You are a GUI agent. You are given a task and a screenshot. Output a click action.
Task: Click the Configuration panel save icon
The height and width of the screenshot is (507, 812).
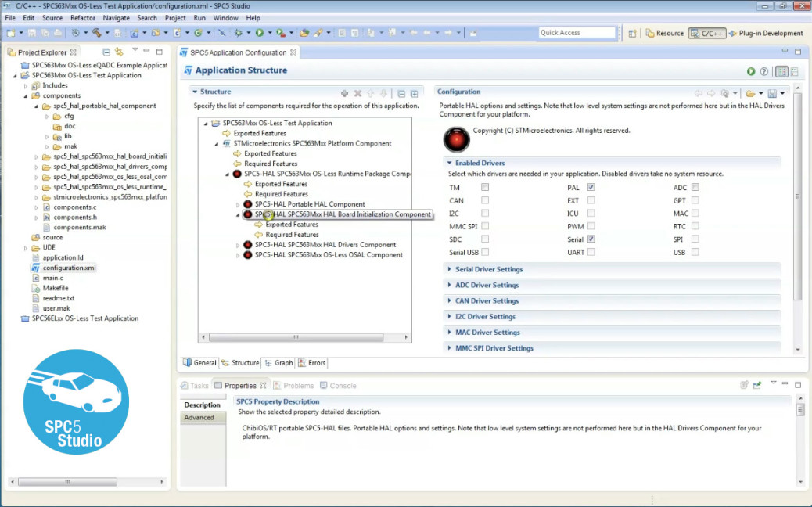772,93
